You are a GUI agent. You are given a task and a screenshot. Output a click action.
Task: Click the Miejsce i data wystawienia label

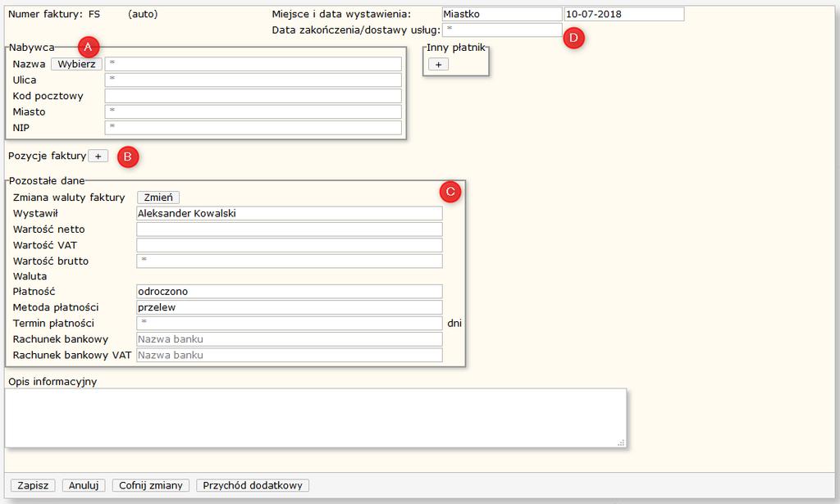[341, 15]
